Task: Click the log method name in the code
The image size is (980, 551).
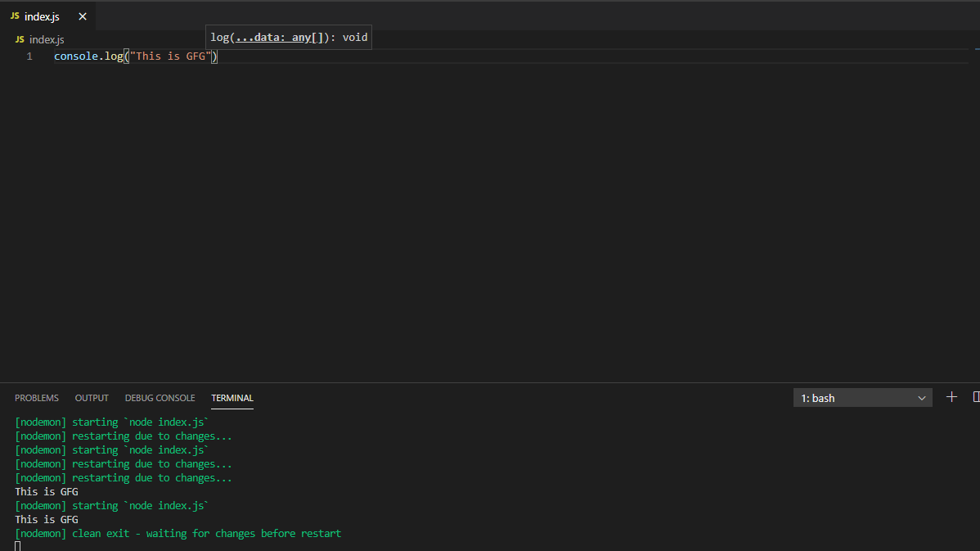Action: [113, 56]
